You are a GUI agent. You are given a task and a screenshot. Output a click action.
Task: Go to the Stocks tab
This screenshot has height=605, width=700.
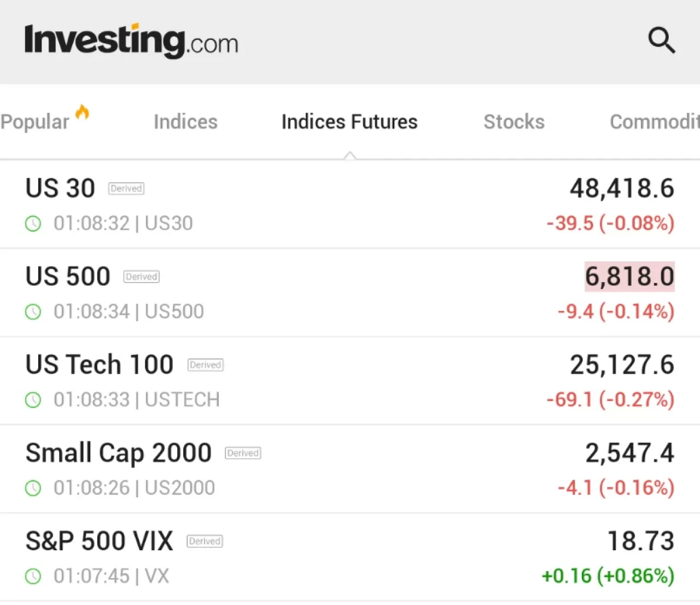(x=514, y=122)
